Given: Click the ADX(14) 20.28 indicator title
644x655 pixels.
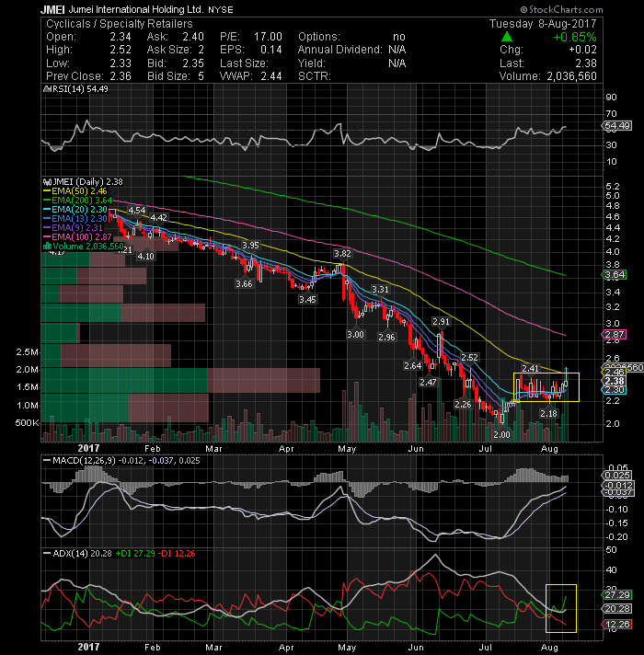Looking at the screenshot, I should point(82,554).
